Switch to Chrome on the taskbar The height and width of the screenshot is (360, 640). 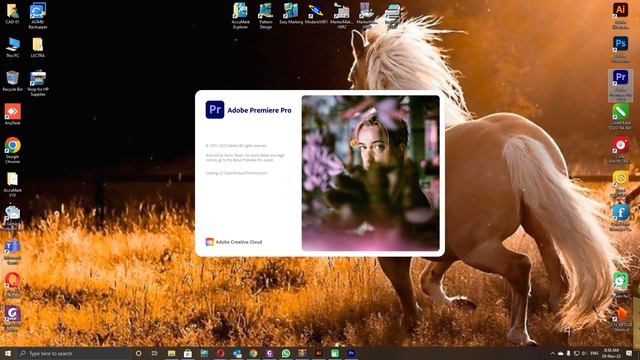[x=253, y=353]
